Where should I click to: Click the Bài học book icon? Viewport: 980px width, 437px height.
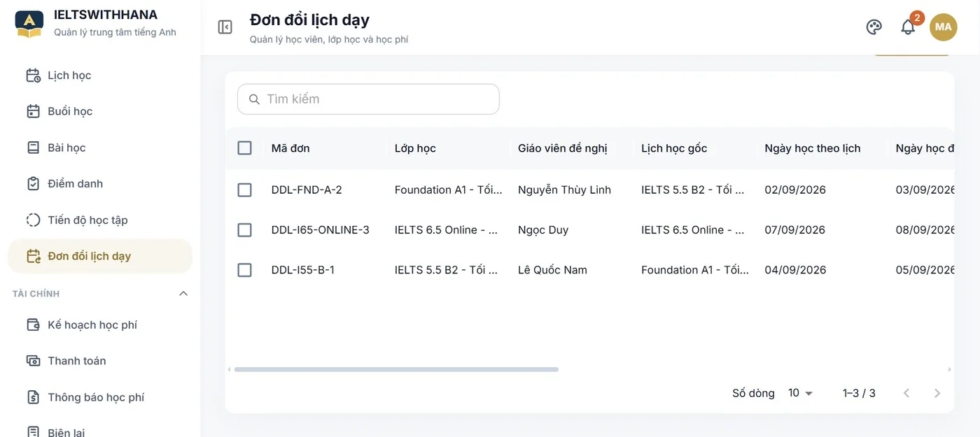(33, 148)
